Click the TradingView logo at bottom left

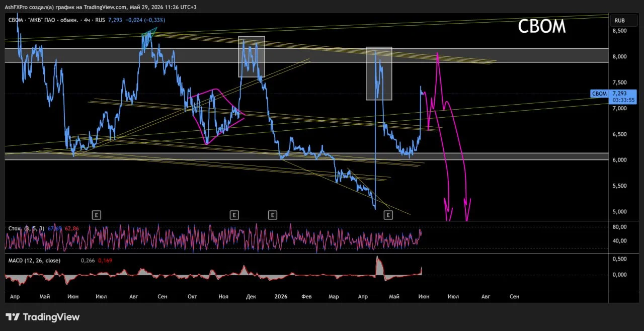coord(42,317)
